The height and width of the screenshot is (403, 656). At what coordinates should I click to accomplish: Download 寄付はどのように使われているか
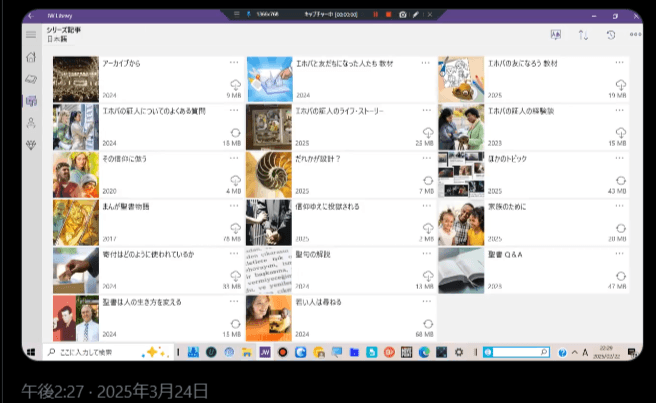[x=236, y=276]
